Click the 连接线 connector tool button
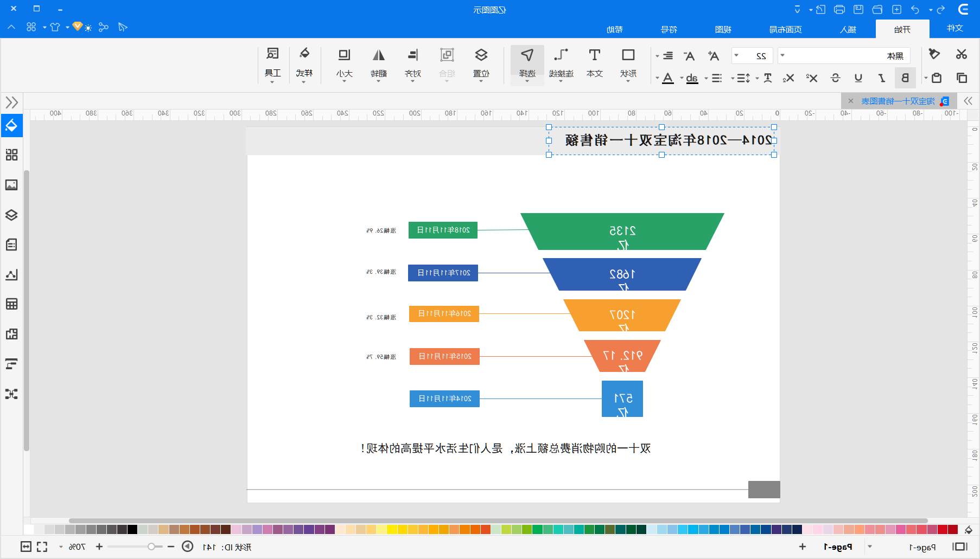The width and height of the screenshot is (980, 559). tap(561, 64)
